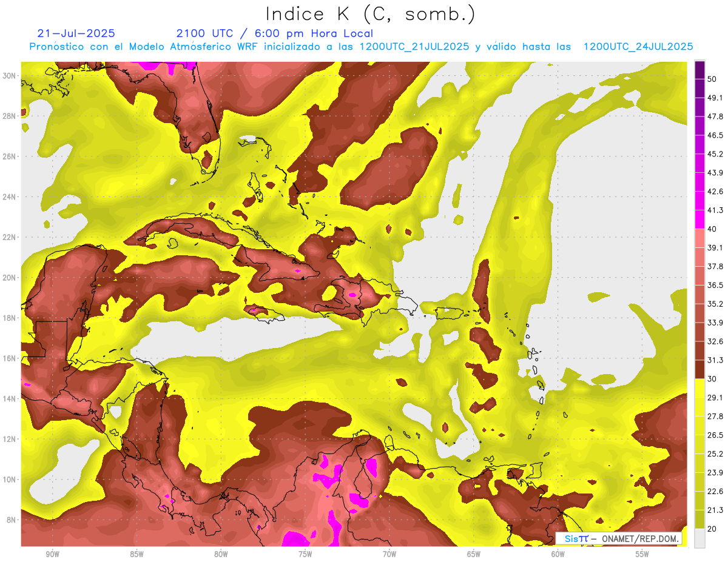
Task: Click the '46.5' colorbar value
Action: [x=715, y=136]
